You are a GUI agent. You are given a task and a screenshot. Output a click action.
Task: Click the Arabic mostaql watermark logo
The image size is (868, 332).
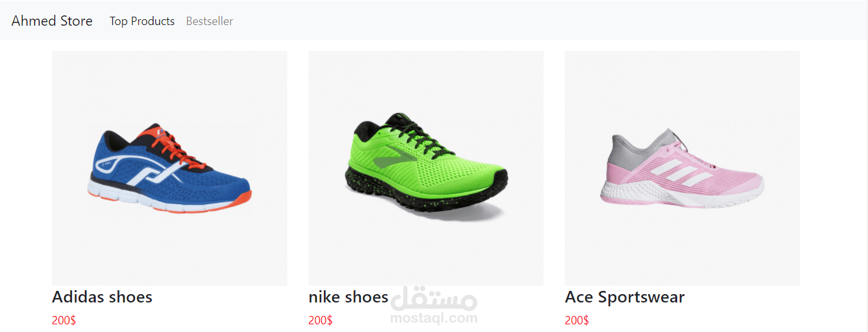(434, 299)
